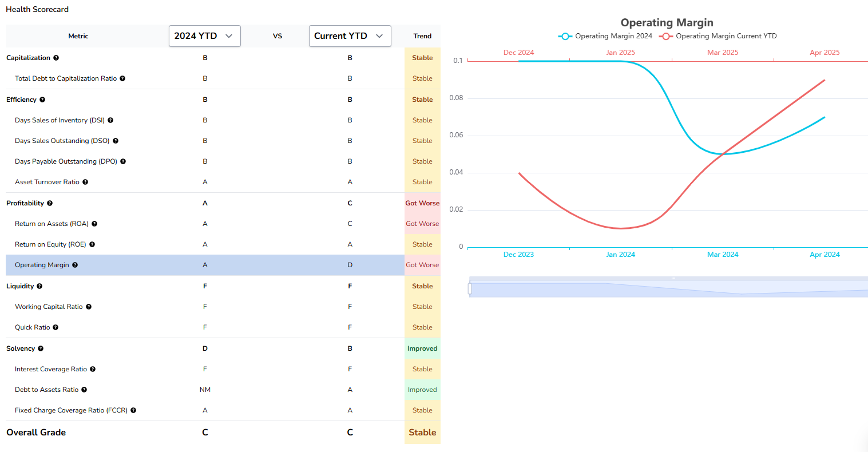Click the Metric column header

78,36
